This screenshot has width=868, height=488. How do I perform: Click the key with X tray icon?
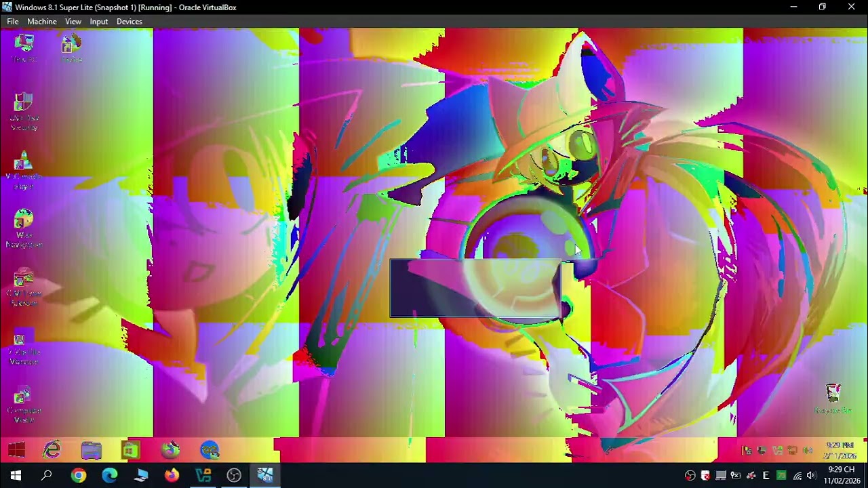click(x=735, y=476)
